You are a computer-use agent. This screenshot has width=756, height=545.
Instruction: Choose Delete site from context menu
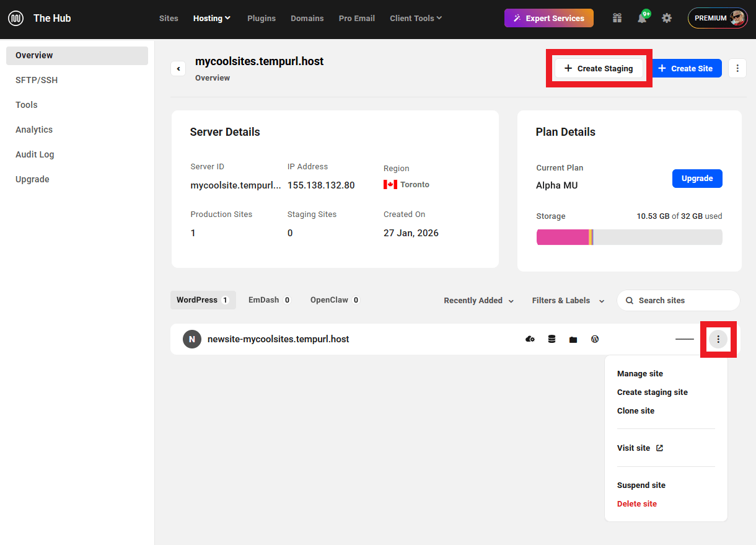(x=637, y=504)
